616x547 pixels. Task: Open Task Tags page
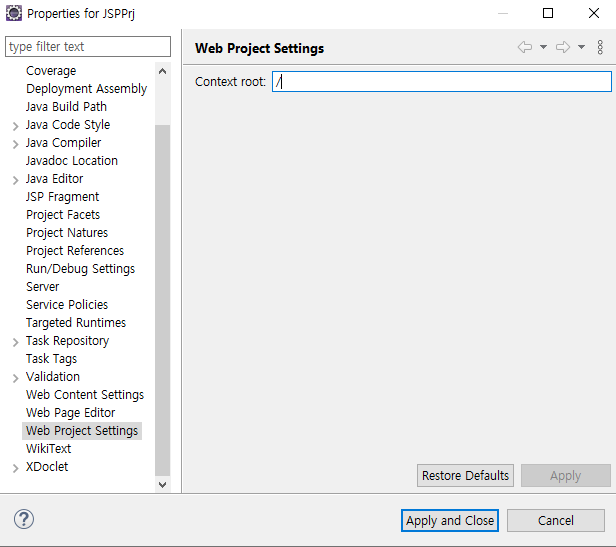coord(51,359)
